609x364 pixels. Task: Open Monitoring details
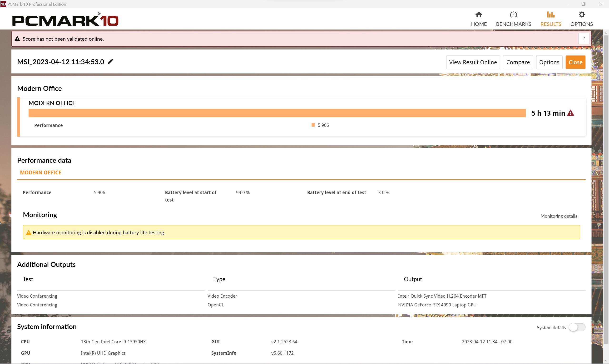[x=559, y=216]
